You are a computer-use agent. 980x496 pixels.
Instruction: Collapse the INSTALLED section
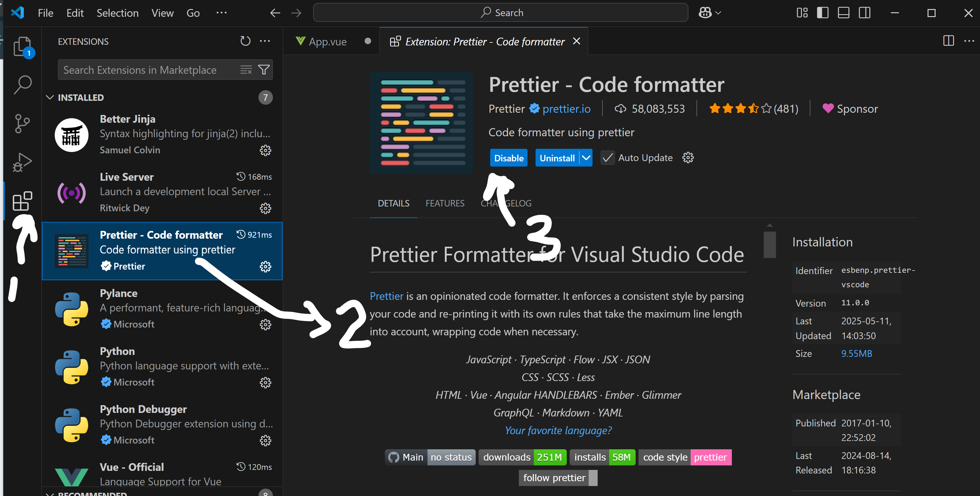pyautogui.click(x=50, y=98)
